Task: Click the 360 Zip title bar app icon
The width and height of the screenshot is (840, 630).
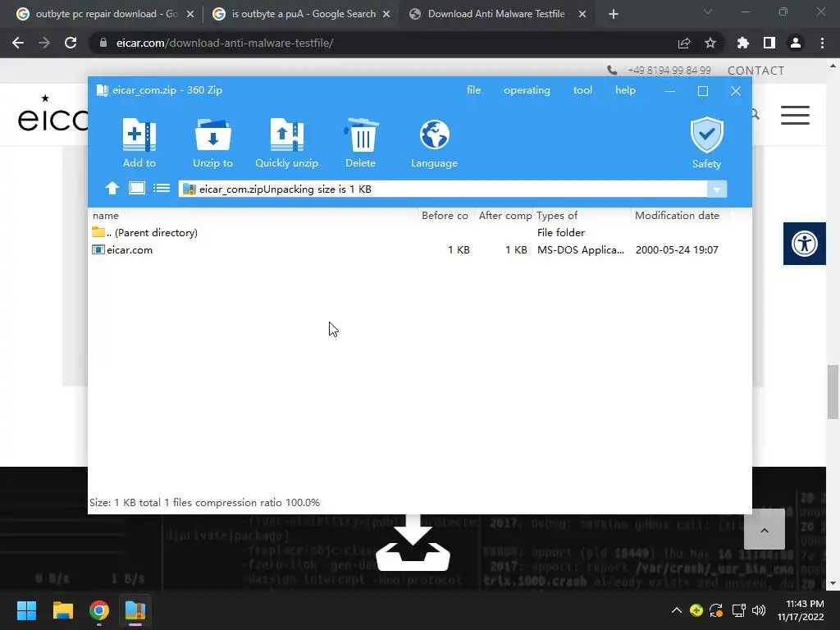Action: (x=102, y=90)
